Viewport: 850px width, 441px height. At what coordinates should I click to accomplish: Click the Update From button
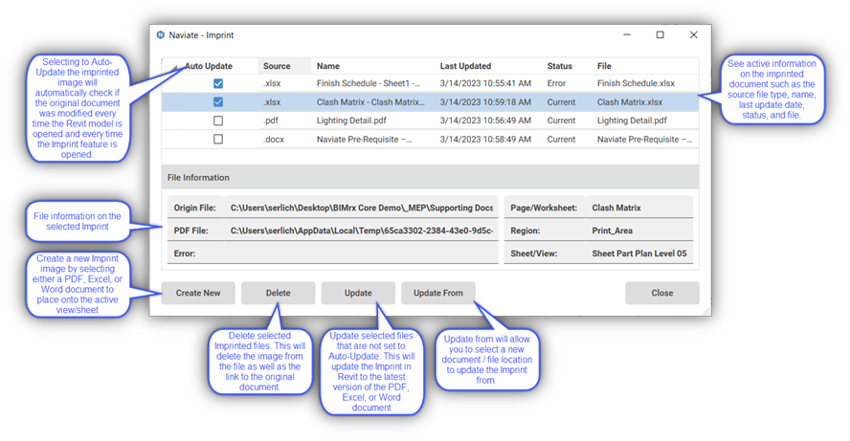click(438, 293)
